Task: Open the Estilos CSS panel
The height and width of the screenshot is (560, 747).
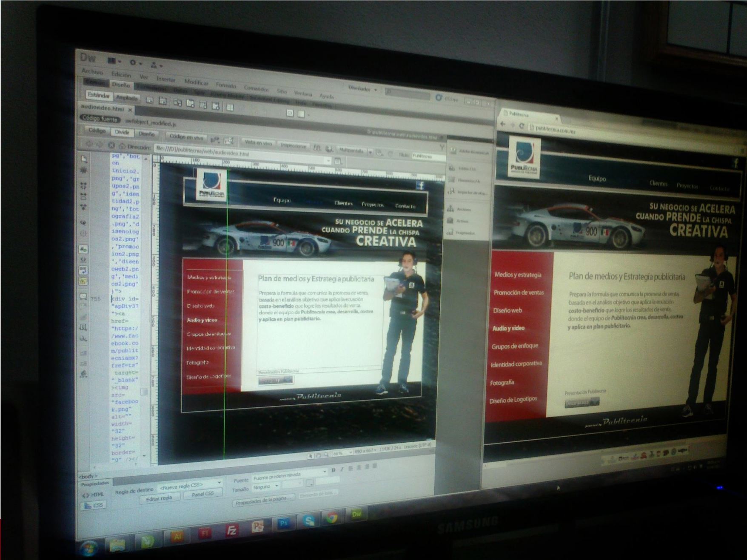Action: coord(463,168)
